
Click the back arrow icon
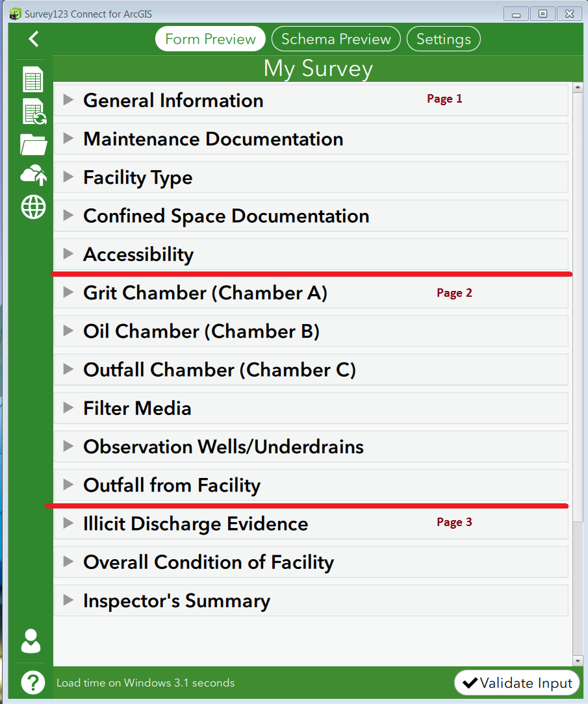pos(34,39)
